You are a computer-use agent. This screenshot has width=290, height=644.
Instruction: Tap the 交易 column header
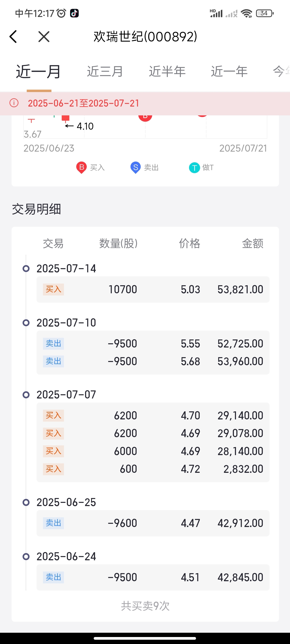53,244
